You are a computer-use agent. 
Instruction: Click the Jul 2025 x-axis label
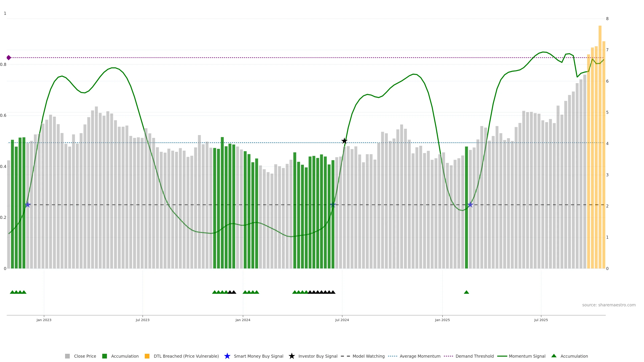coord(541,320)
